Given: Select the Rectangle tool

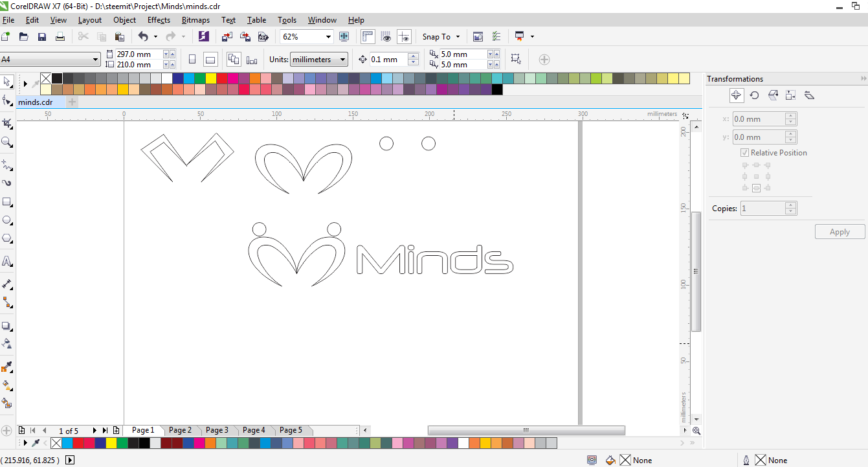Looking at the screenshot, I should [x=7, y=202].
